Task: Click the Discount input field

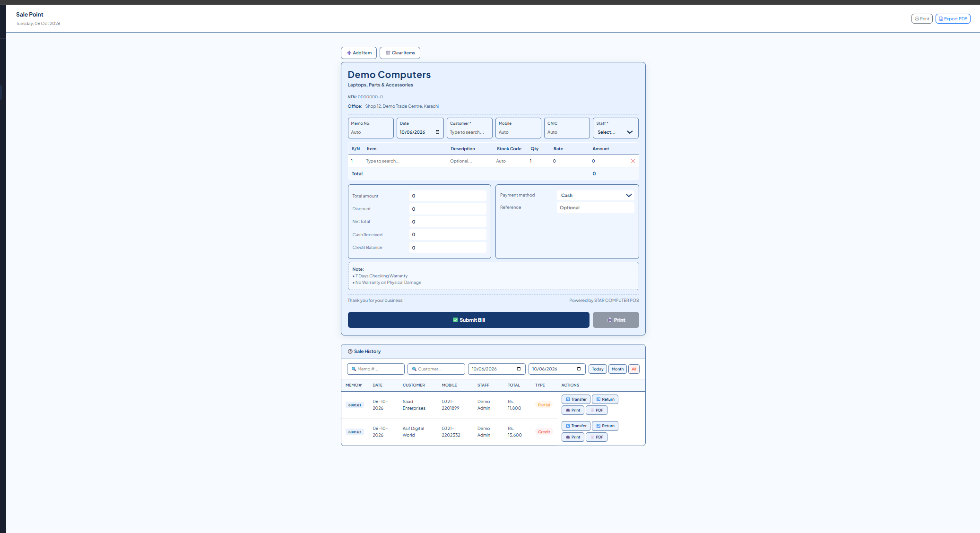Action: coord(448,209)
